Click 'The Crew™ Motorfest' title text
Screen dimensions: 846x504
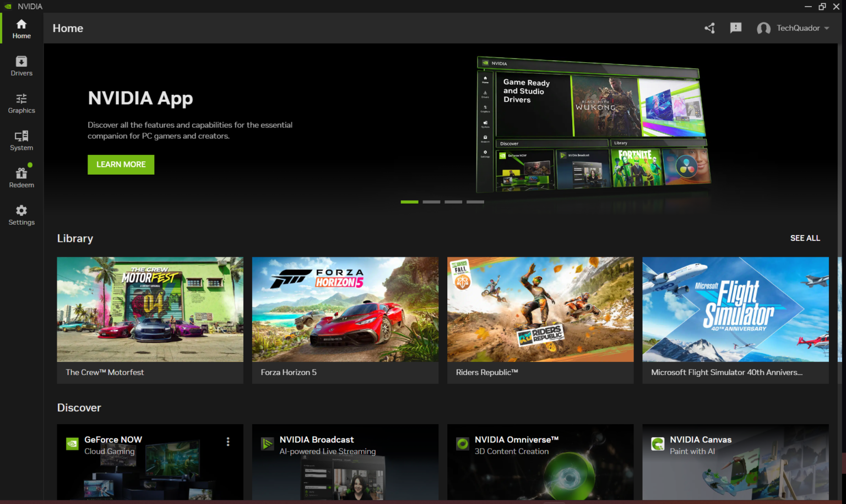click(x=105, y=372)
